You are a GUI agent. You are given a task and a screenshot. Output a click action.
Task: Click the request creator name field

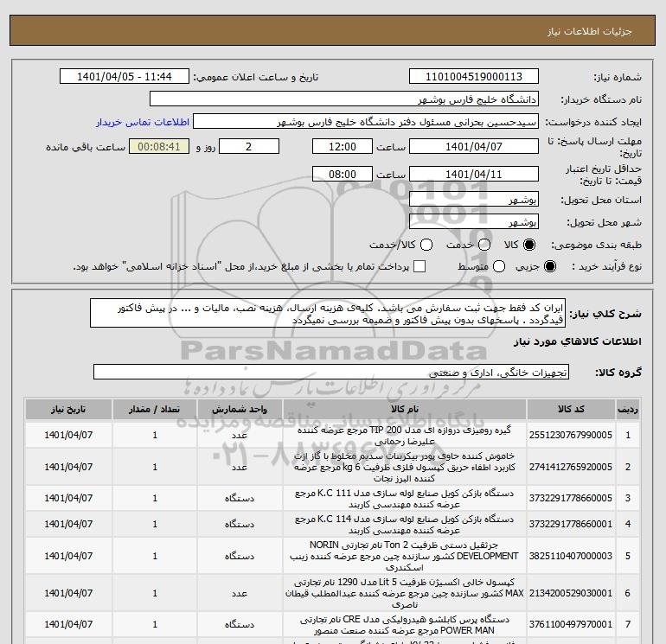coord(366,122)
